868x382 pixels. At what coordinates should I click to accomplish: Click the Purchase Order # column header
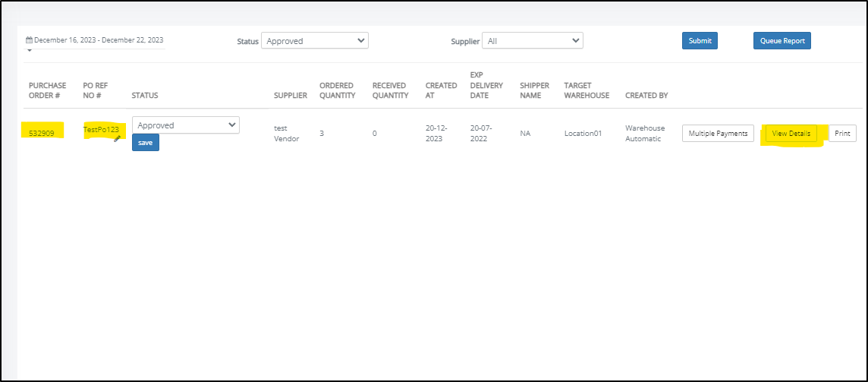pos(47,90)
